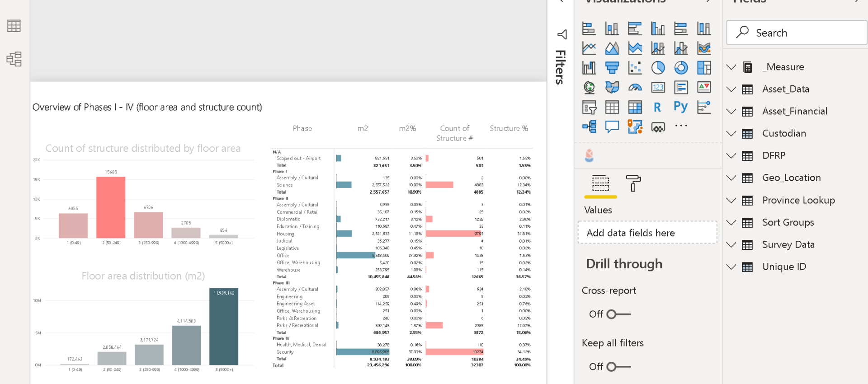Viewport: 868px width, 384px height.
Task: Add a Gauge visualization
Action: tap(635, 87)
